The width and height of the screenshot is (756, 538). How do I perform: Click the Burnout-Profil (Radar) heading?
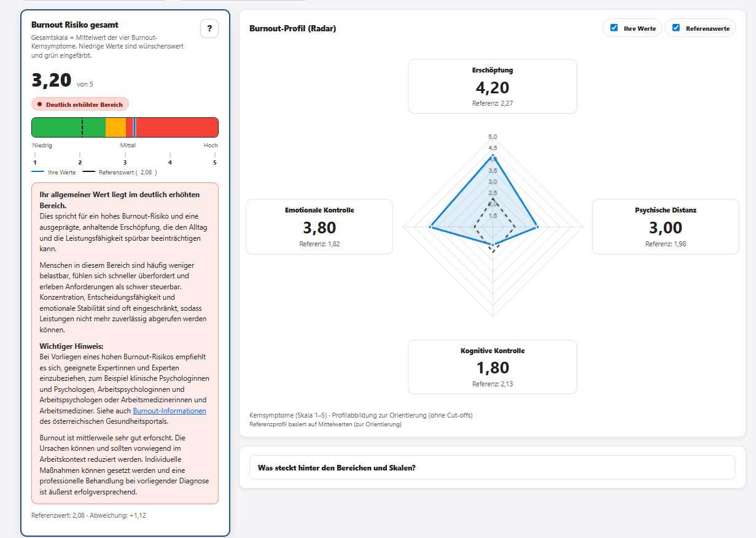click(x=293, y=28)
